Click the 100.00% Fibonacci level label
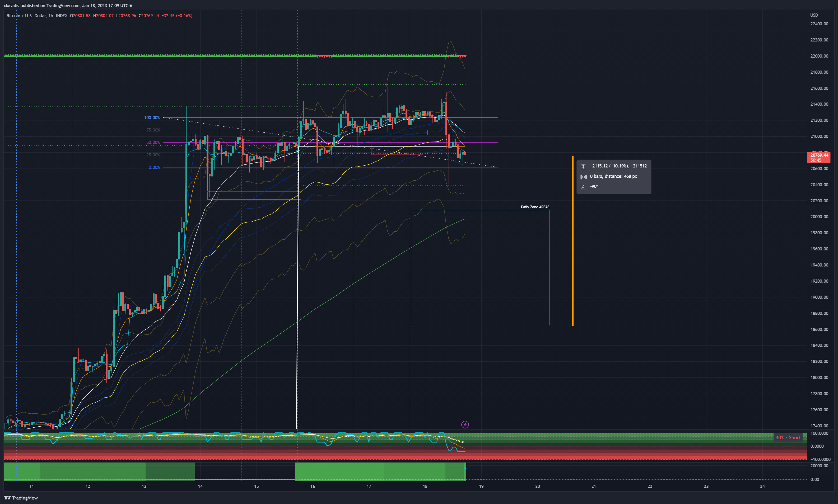The height and width of the screenshot is (504, 838). pyautogui.click(x=152, y=118)
